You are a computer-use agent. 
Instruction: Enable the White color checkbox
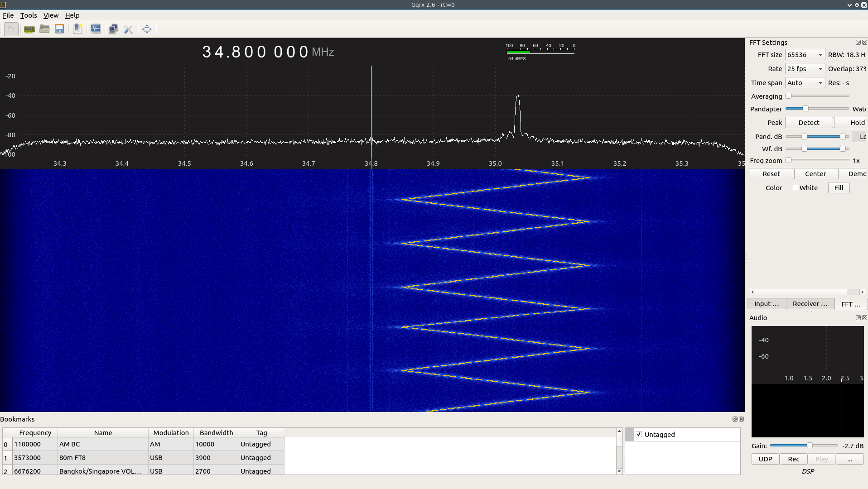796,188
